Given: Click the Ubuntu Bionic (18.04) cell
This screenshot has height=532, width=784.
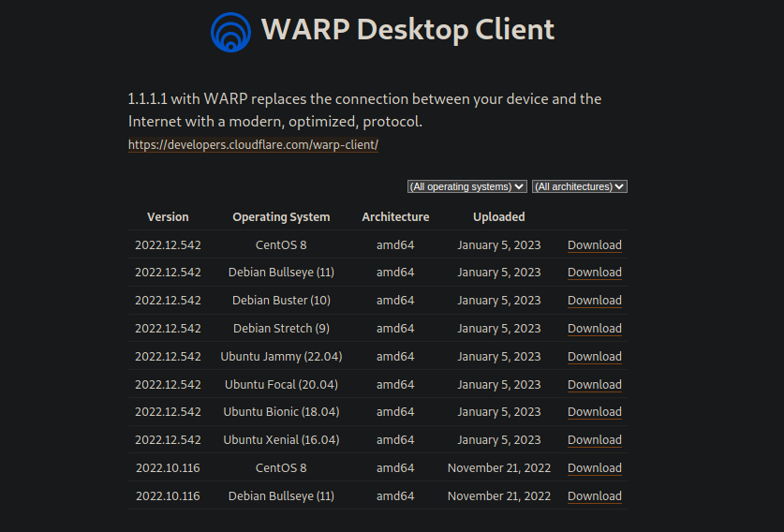Looking at the screenshot, I should pos(281,411).
